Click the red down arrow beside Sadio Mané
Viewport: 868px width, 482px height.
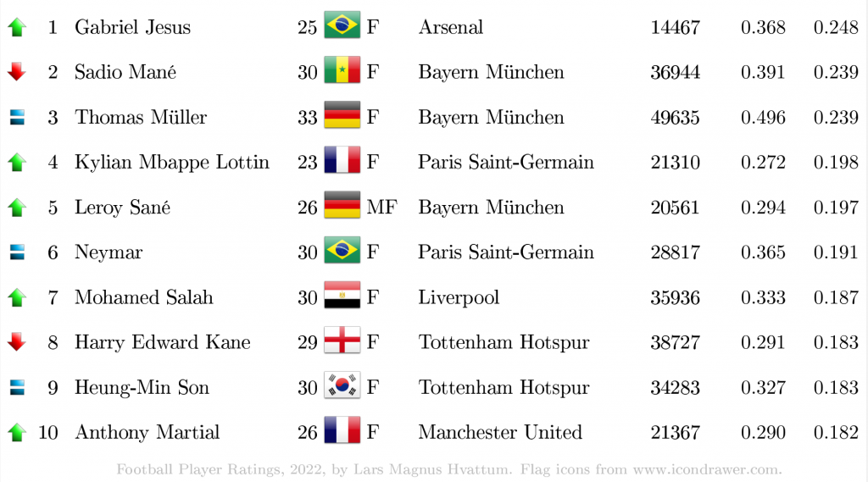click(17, 71)
